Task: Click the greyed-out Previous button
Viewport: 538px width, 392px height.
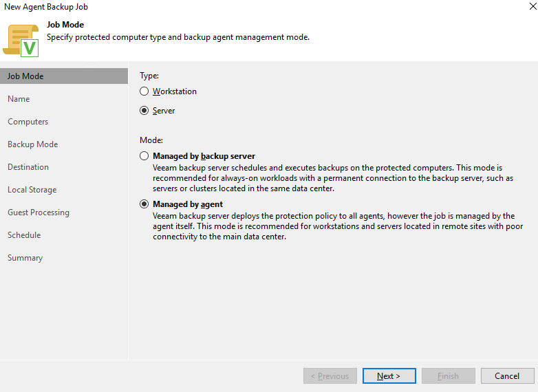Action: tap(330, 376)
